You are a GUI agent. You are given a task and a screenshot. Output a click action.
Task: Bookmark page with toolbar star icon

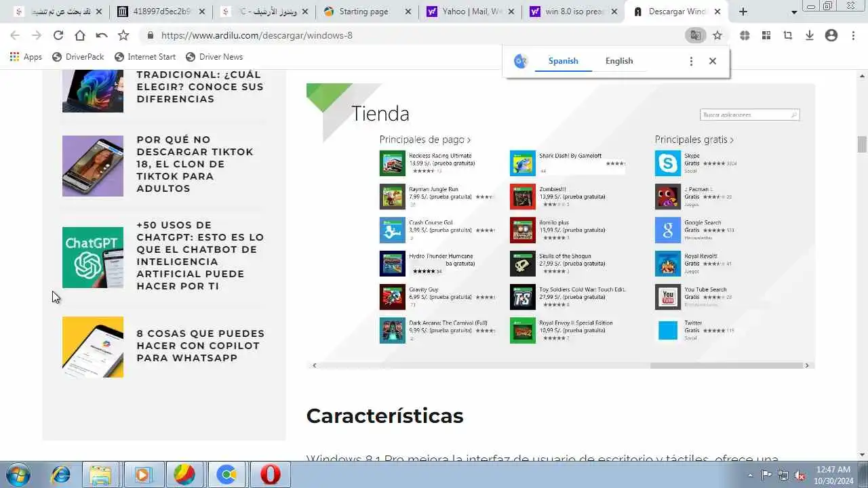pos(123,35)
